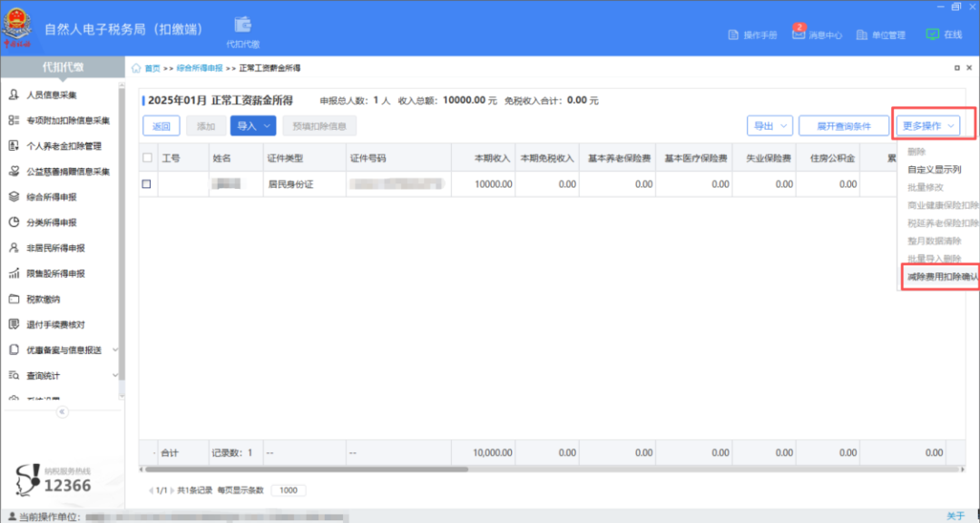This screenshot has width=980, height=523.
Task: Click the 在线 online status icon
Action: (932, 35)
